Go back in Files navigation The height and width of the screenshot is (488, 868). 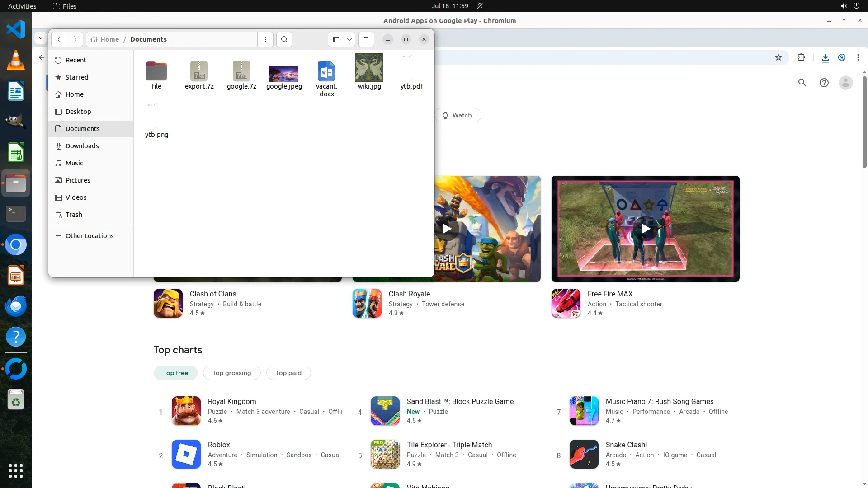coord(59,39)
